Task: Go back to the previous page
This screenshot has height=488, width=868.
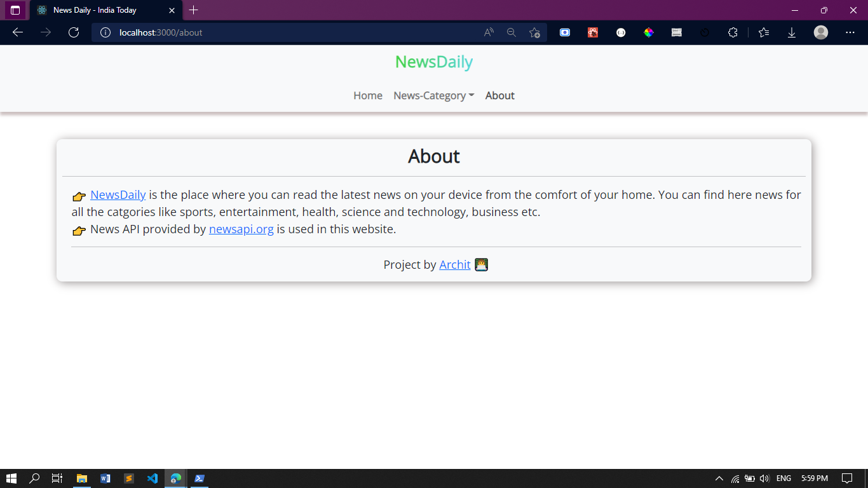Action: point(18,32)
